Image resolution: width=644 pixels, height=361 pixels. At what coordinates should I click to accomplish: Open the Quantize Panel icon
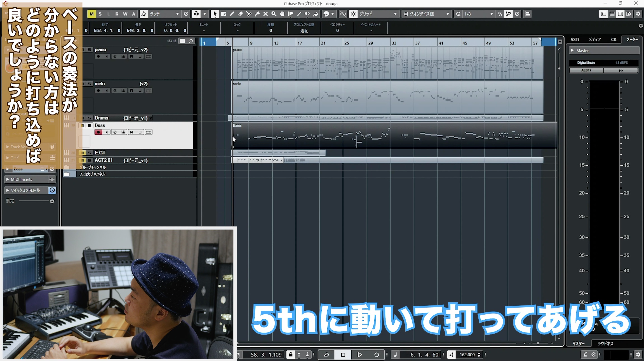pyautogui.click(x=517, y=14)
